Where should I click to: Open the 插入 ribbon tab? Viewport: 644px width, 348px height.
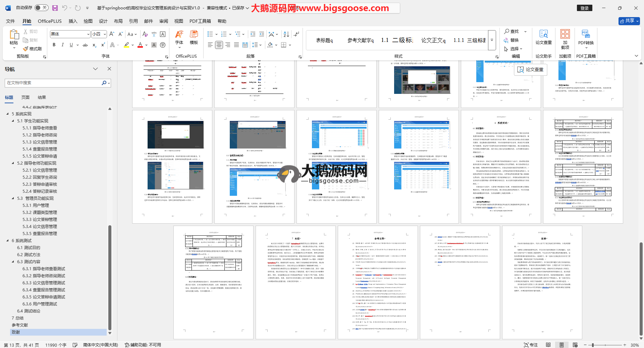tap(73, 21)
